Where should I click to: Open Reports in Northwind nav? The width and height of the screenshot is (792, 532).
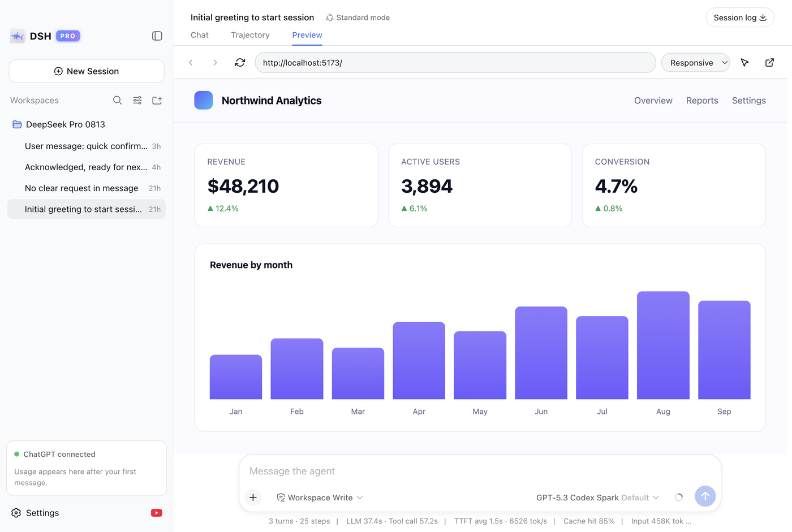[x=702, y=101]
